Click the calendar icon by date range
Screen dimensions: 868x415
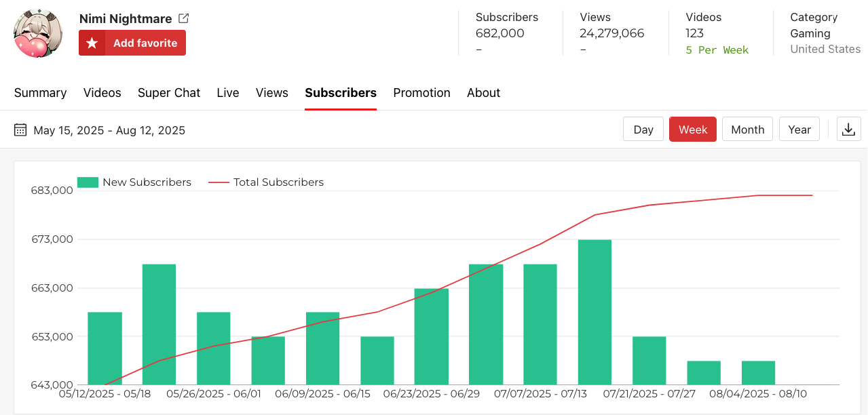tap(20, 130)
